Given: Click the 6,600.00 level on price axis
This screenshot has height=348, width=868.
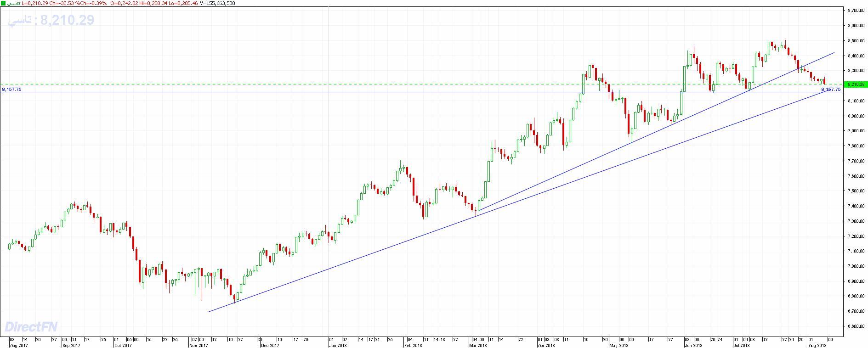Looking at the screenshot, I should pos(856,326).
